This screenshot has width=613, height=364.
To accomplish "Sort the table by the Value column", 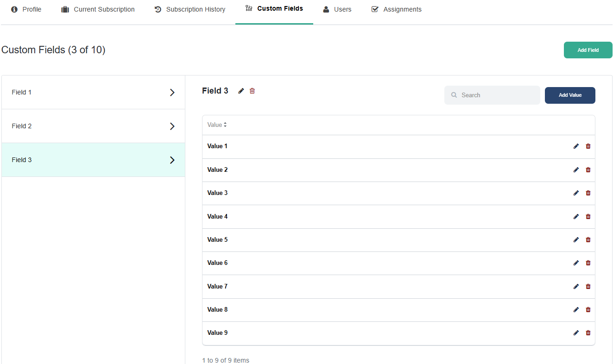I will (x=217, y=125).
